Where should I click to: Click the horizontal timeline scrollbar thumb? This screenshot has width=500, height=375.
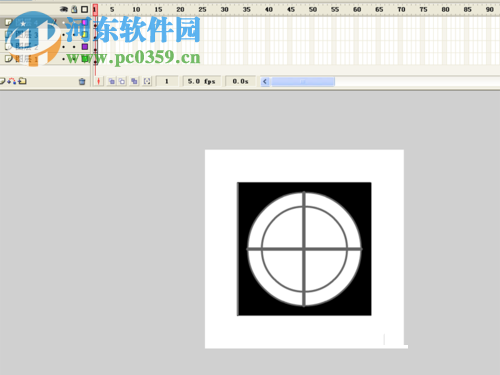303,81
